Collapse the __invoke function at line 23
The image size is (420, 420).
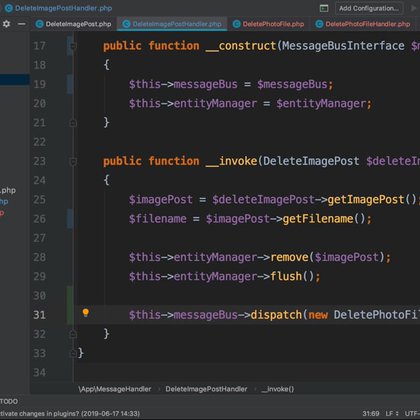73,162
